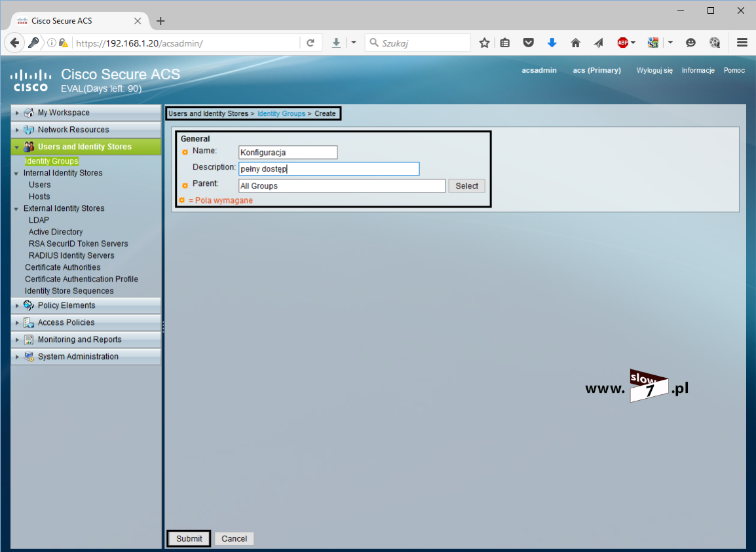756x552 pixels.
Task: Click the Network Resources icon
Action: [29, 130]
